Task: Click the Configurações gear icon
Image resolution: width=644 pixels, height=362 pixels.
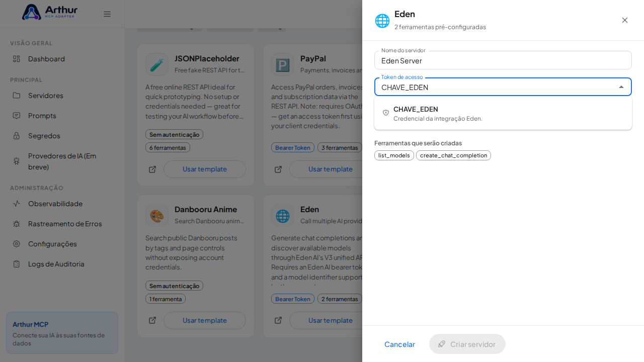Action: click(x=17, y=244)
